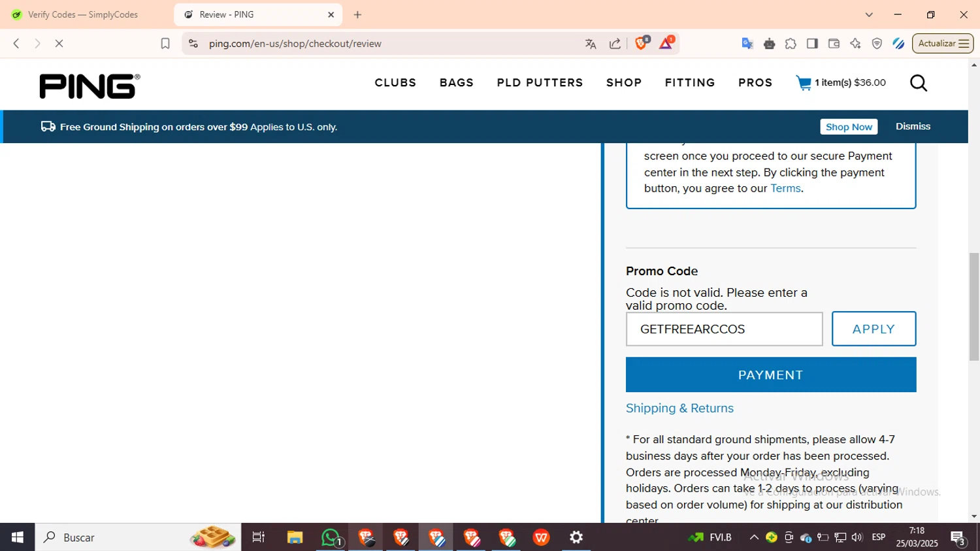This screenshot has width=980, height=551.
Task: Open the extensions puzzle icon
Action: [x=791, y=44]
